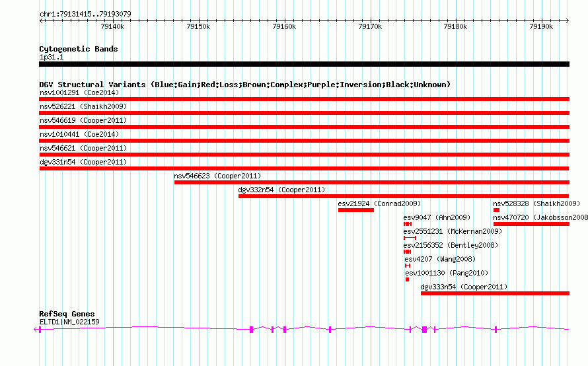Click the dgv333n54 (Cooper2011) variant label
Screen dimensions: 588x366
coord(464,287)
